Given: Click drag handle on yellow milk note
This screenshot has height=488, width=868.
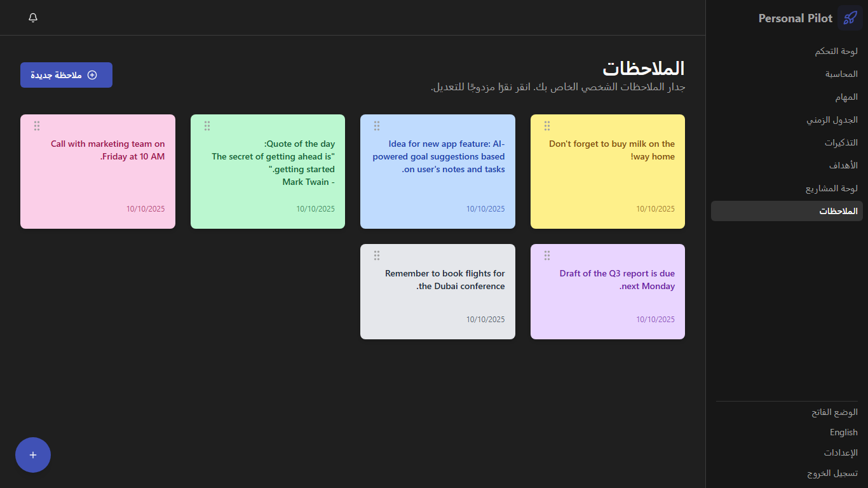Looking at the screenshot, I should click(547, 126).
